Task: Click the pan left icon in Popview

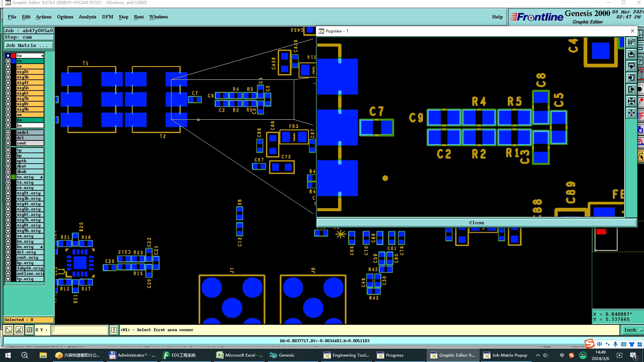Action: [631, 78]
